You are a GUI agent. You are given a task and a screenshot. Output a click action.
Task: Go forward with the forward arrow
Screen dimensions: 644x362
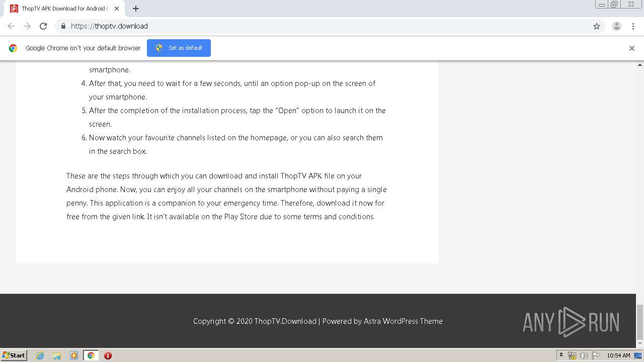coord(27,26)
